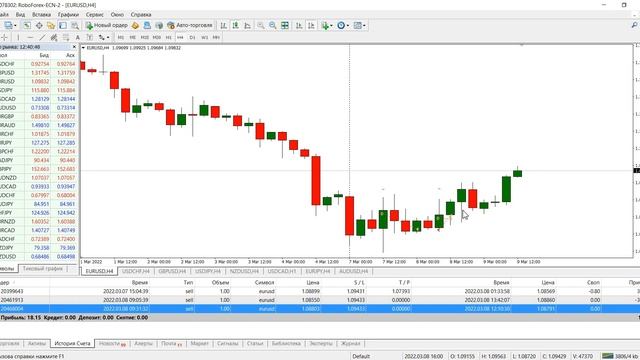
Task: Expand the Periods dropdown arrow
Action: (348, 25)
